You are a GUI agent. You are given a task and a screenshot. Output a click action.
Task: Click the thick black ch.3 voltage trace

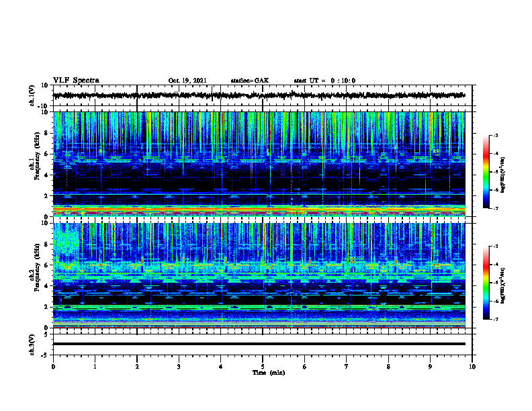pyautogui.click(x=259, y=344)
